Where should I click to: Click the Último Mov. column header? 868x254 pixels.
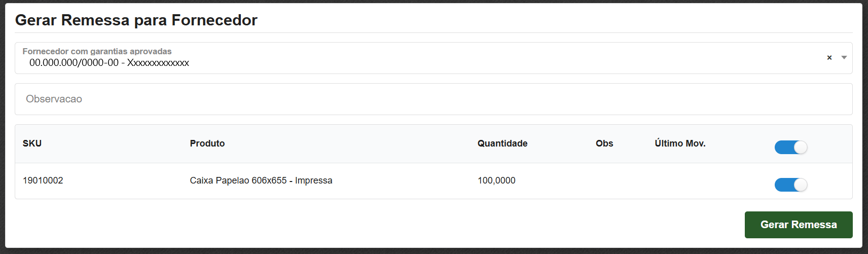[679, 143]
